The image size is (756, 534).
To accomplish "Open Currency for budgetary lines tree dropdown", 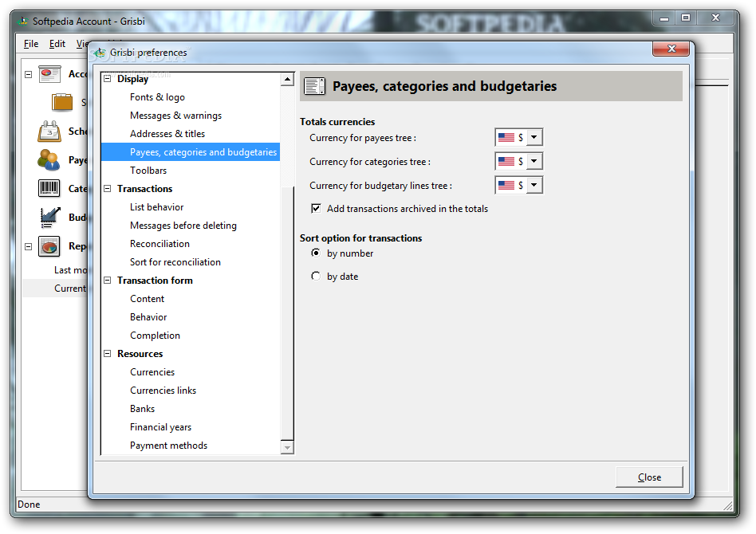I will tap(519, 185).
